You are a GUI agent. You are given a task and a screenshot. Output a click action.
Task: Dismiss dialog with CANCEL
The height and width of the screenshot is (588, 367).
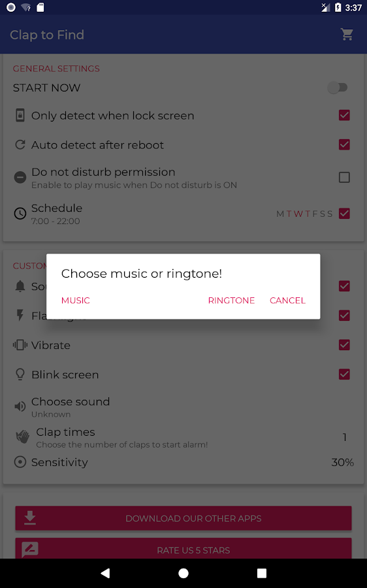click(x=287, y=301)
